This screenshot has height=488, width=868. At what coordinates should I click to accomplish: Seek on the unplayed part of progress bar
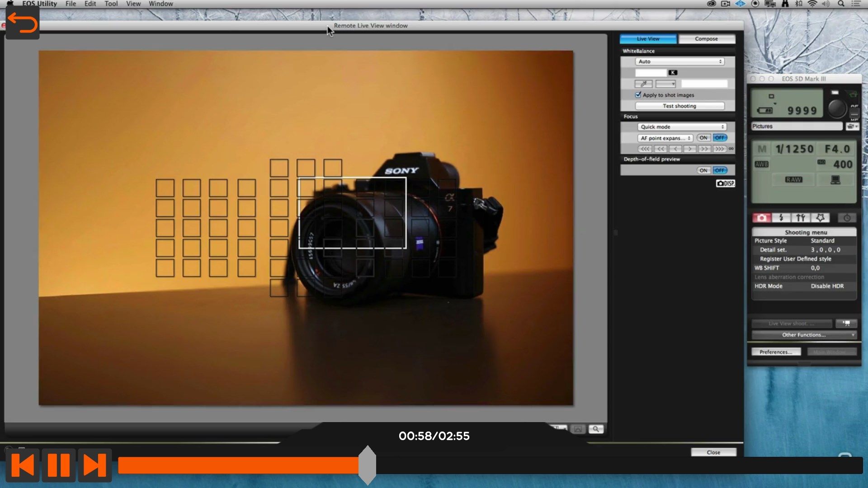619,465
